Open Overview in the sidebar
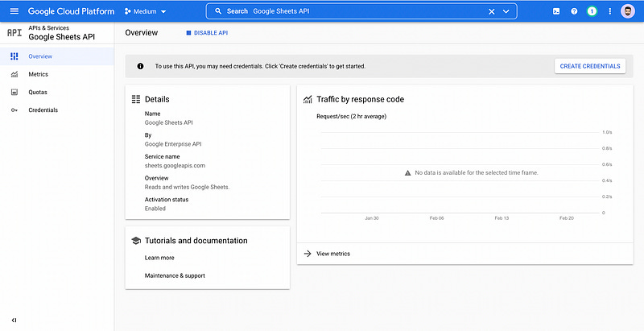Image resolution: width=644 pixels, height=331 pixels. pyautogui.click(x=40, y=56)
